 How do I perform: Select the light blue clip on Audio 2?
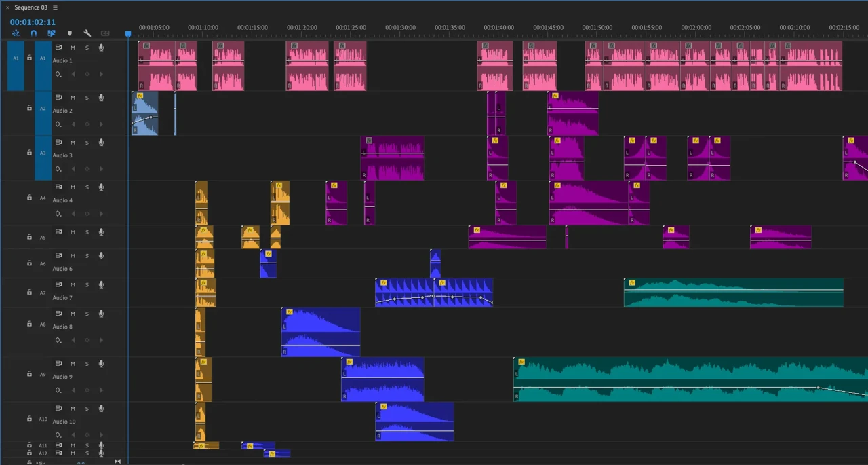point(144,113)
